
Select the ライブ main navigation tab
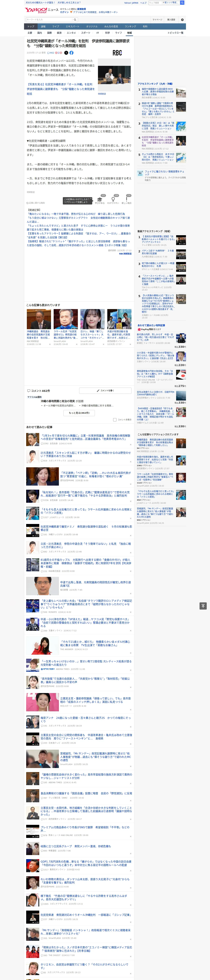(x=56, y=27)
